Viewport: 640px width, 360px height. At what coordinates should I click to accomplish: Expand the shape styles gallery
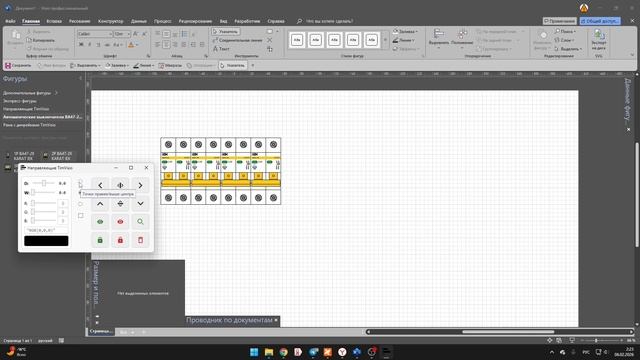pyautogui.click(x=385, y=40)
